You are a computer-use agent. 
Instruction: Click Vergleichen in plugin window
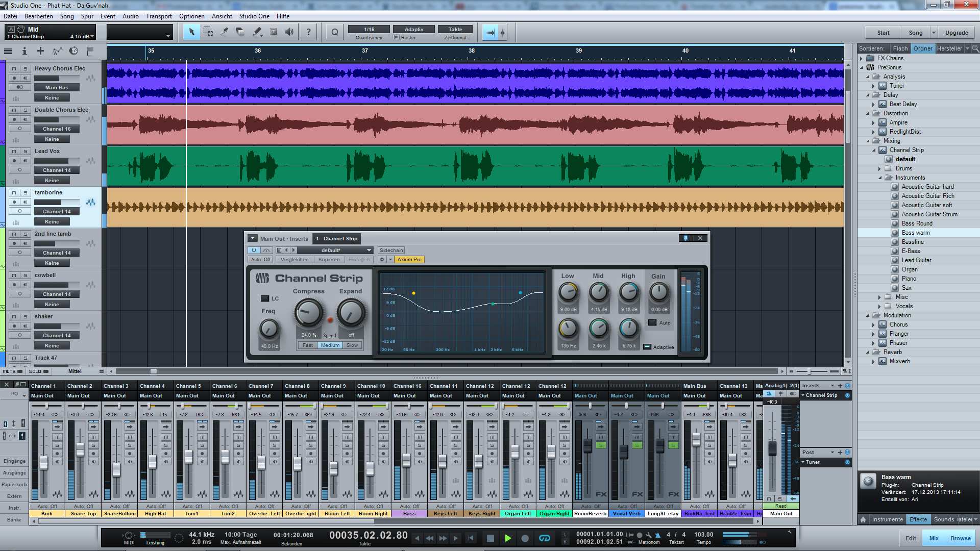295,260
